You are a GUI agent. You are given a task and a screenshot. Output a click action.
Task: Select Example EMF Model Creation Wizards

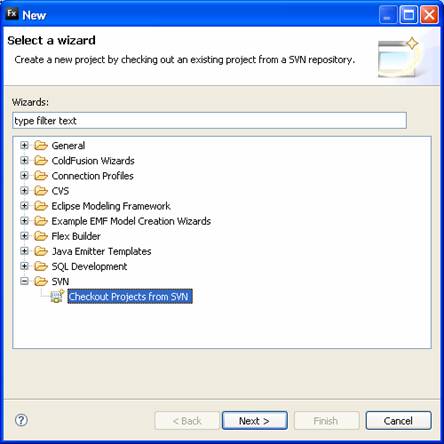point(131,221)
